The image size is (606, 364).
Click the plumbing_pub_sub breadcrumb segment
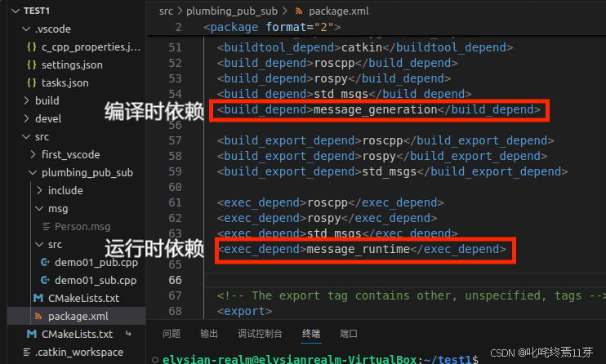click(x=232, y=11)
